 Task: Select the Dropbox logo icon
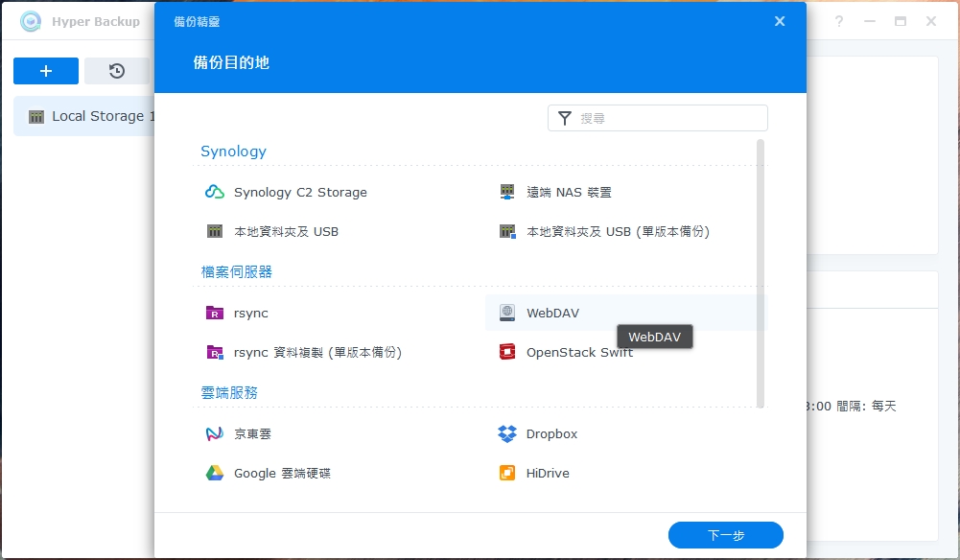coord(507,434)
